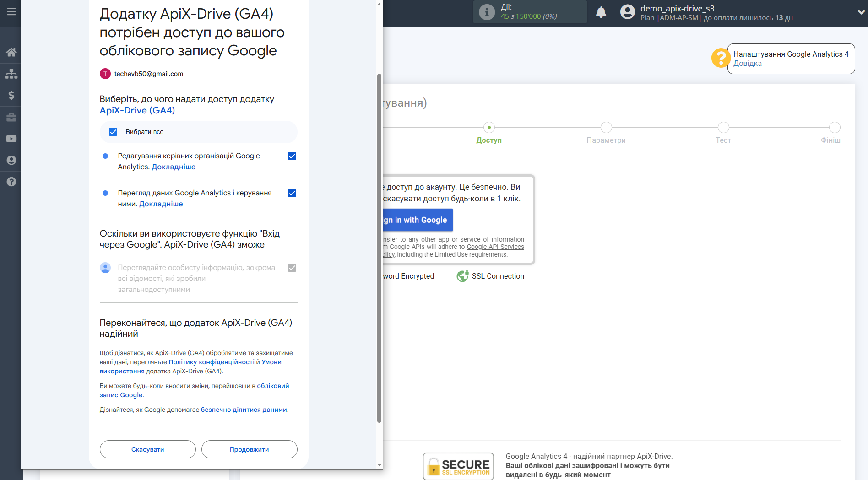
Task: Open ApiX-Drive (GA4) app link
Action: coord(137,110)
